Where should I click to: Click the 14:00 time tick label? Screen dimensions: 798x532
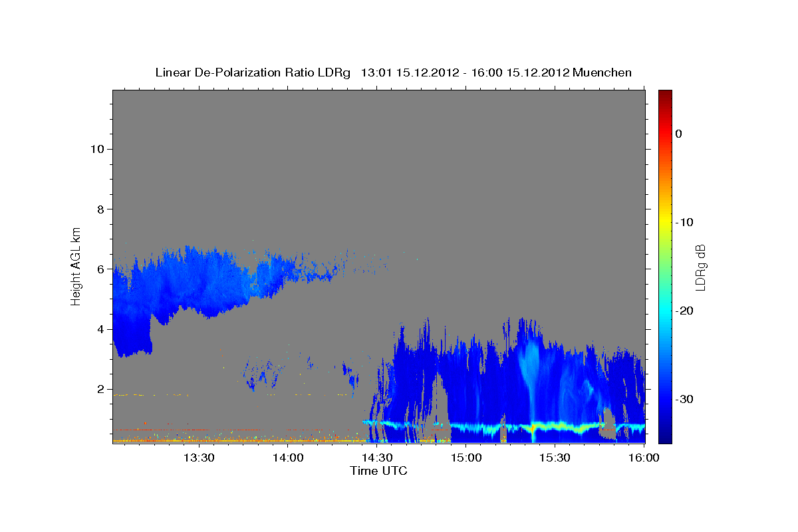288,458
